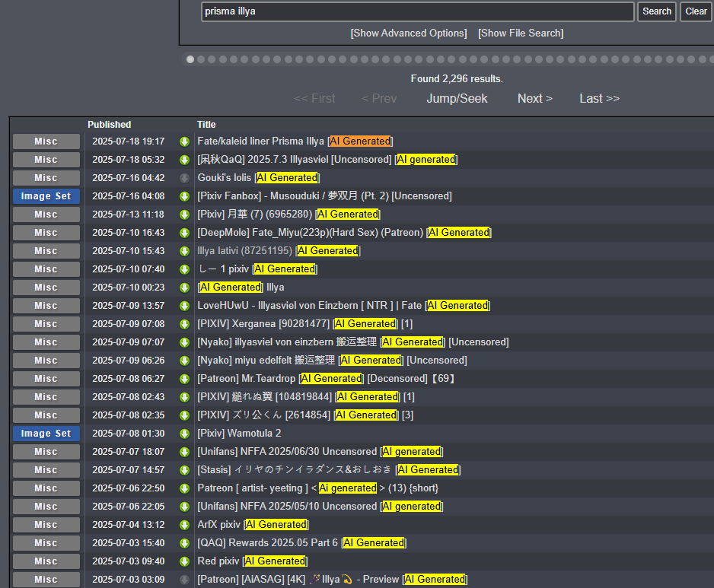Image resolution: width=714 pixels, height=588 pixels.
Task: Click the Misc badge dated 2025-07-18 19:17
Action: [46, 141]
